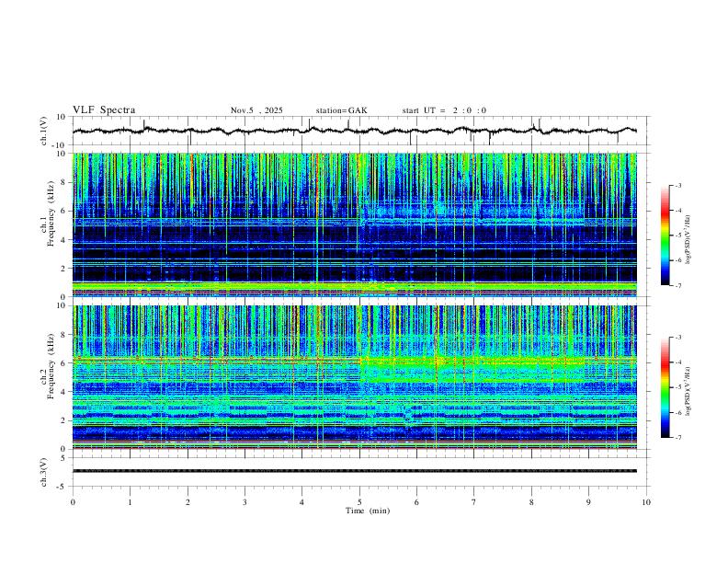The width and height of the screenshot is (728, 563).
Task: Click time axis tick label '0'
Action: (x=73, y=502)
